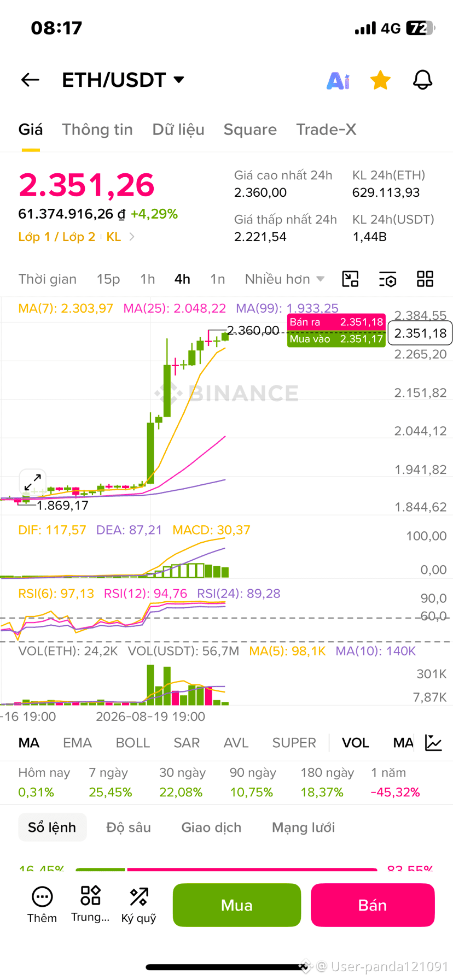Viewport: 453px width, 980px height.
Task: Tap KL 24h(USDT) value 1,44B
Action: pyautogui.click(x=370, y=237)
